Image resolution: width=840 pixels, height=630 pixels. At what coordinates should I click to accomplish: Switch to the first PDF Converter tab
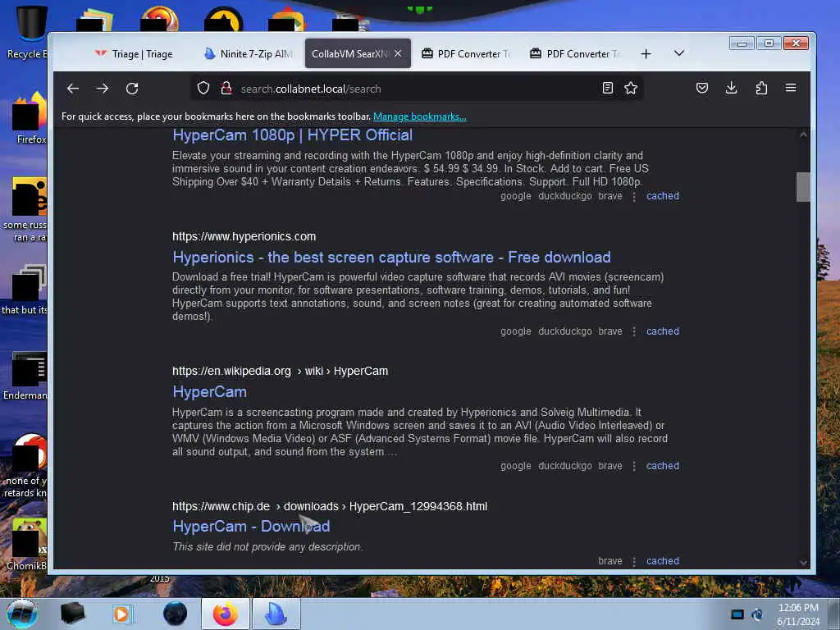click(466, 53)
